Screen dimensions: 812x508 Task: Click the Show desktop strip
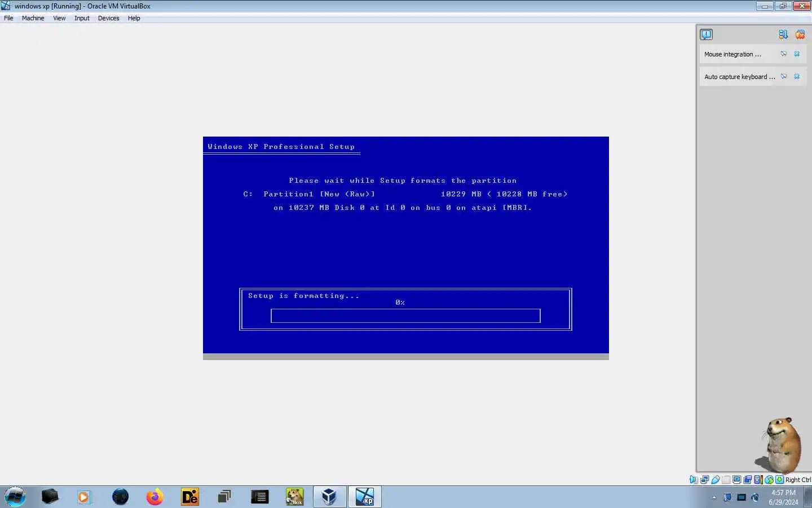808,497
